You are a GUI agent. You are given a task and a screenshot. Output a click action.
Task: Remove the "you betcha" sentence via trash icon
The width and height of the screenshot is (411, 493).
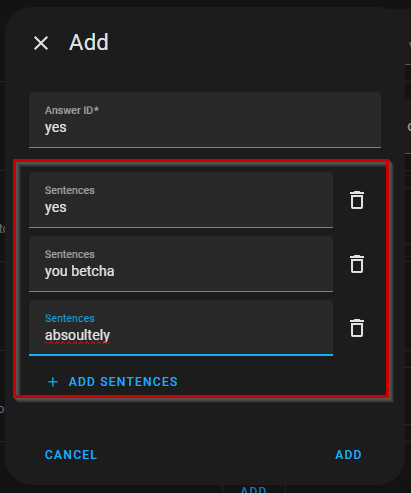[x=357, y=264]
